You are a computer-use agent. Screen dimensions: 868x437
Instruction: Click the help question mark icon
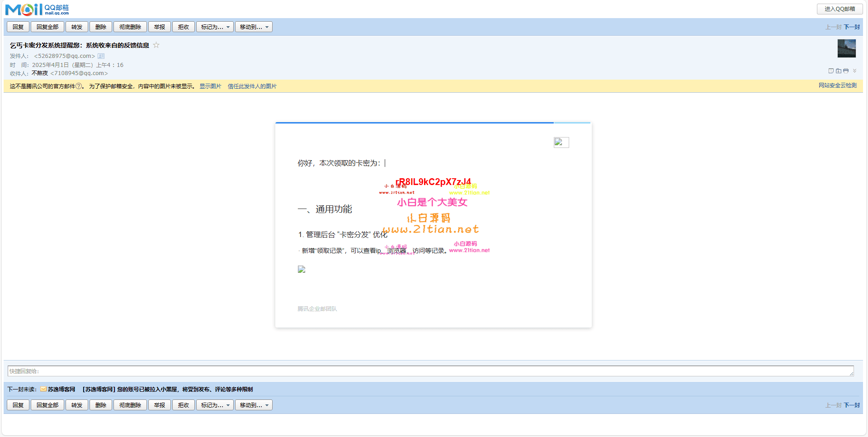[79, 86]
